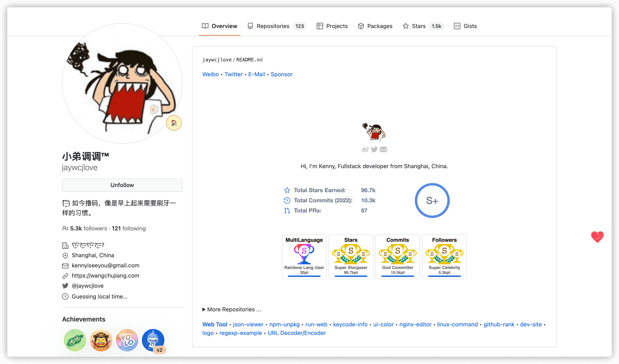619x364 pixels.
Task: Open the Pull Shark achievement badge
Action: point(153,340)
